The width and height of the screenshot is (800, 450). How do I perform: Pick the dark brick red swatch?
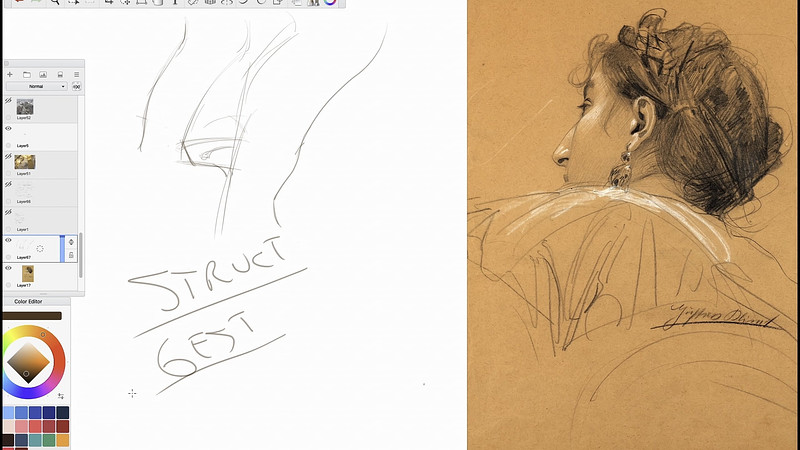pyautogui.click(x=63, y=426)
